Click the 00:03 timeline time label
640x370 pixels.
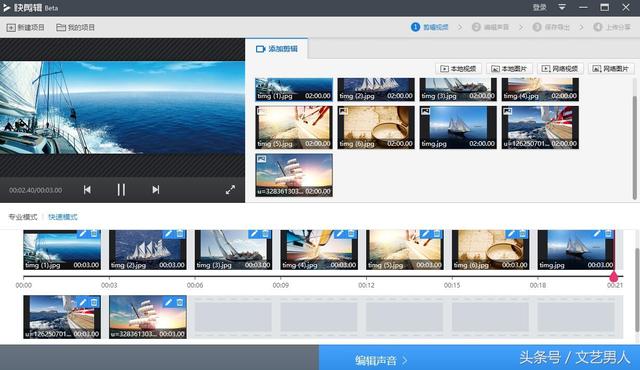109,285
